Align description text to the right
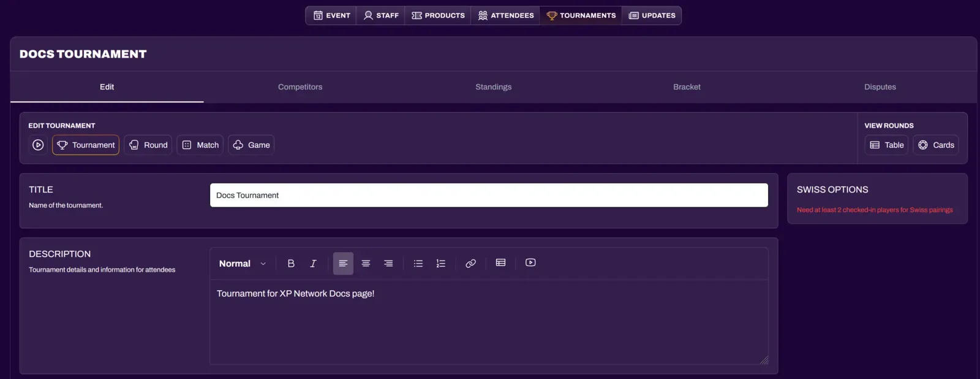Screen dimensions: 980x379 coord(388,264)
